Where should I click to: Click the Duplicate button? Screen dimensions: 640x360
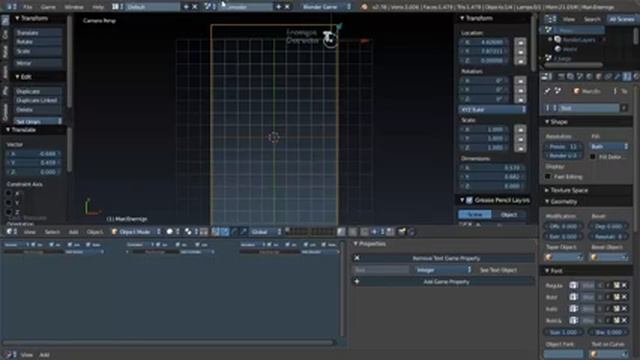point(38,91)
